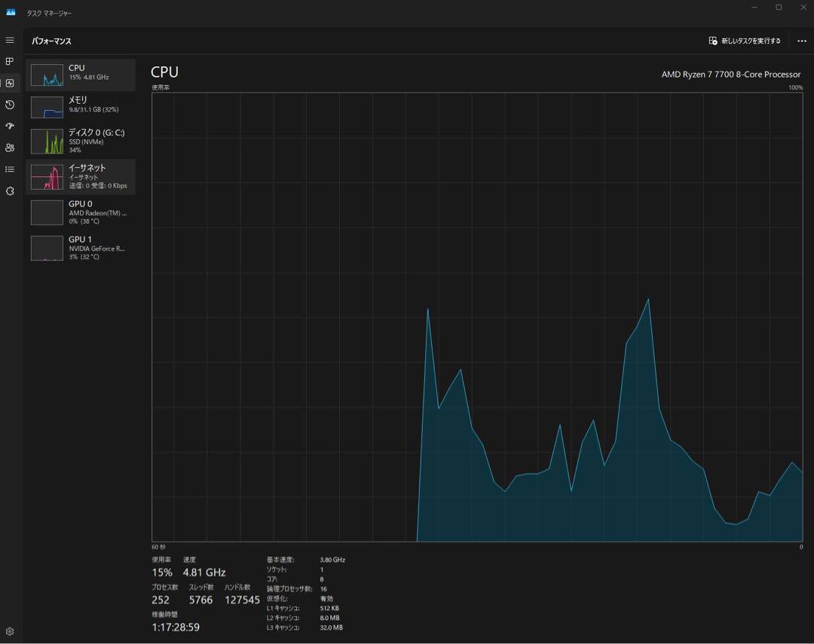Click the Task Manager title bar icon
The width and height of the screenshot is (814, 644).
point(11,12)
